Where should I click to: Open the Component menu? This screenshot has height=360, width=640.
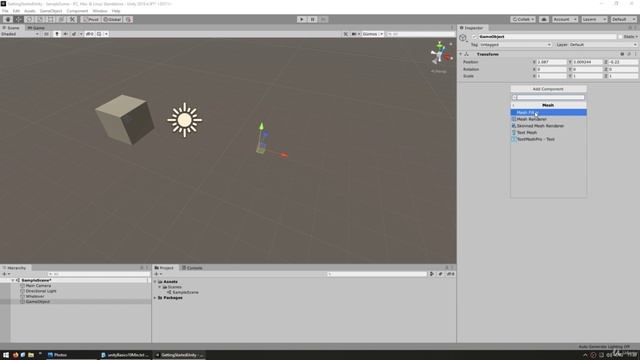pyautogui.click(x=77, y=11)
